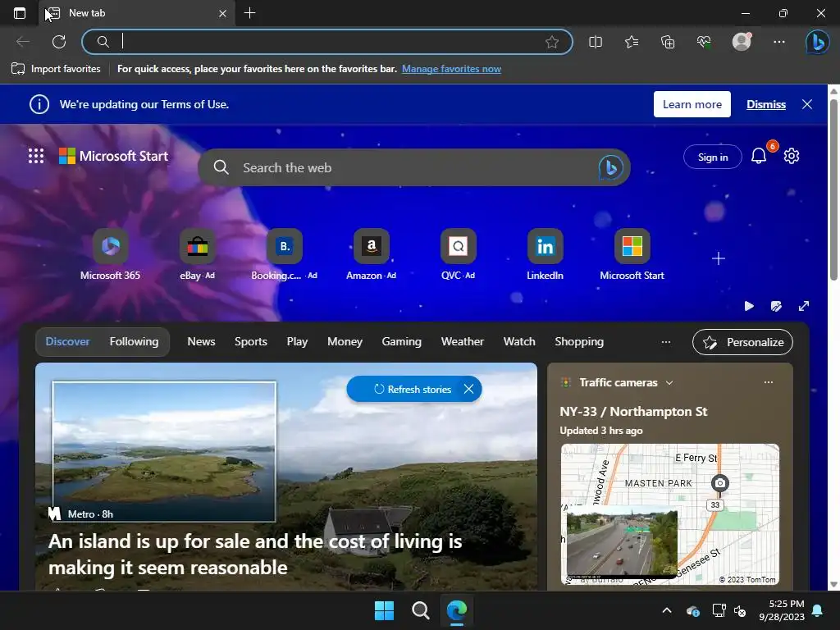
Task: Open page settings gear icon
Action: (x=792, y=156)
